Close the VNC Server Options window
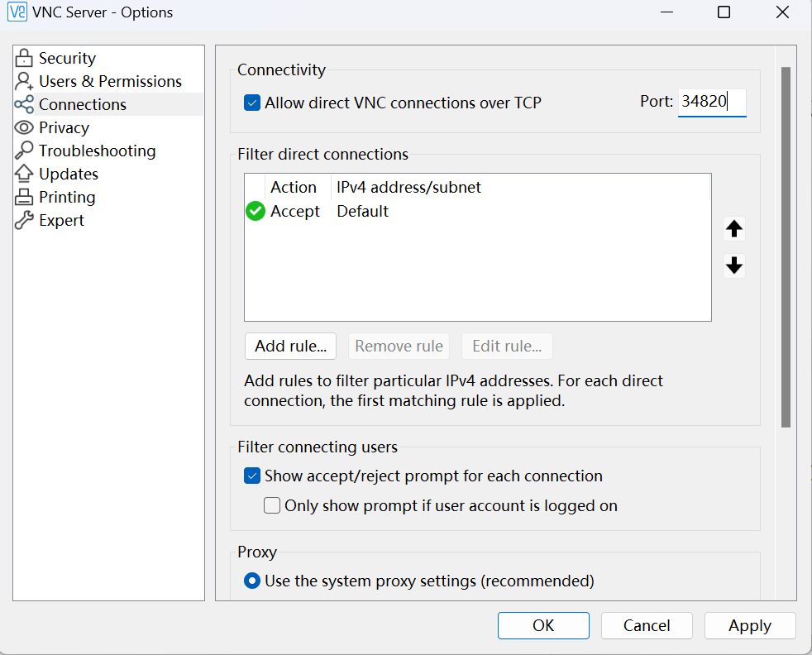Viewport: 812px width, 655px height. [782, 12]
